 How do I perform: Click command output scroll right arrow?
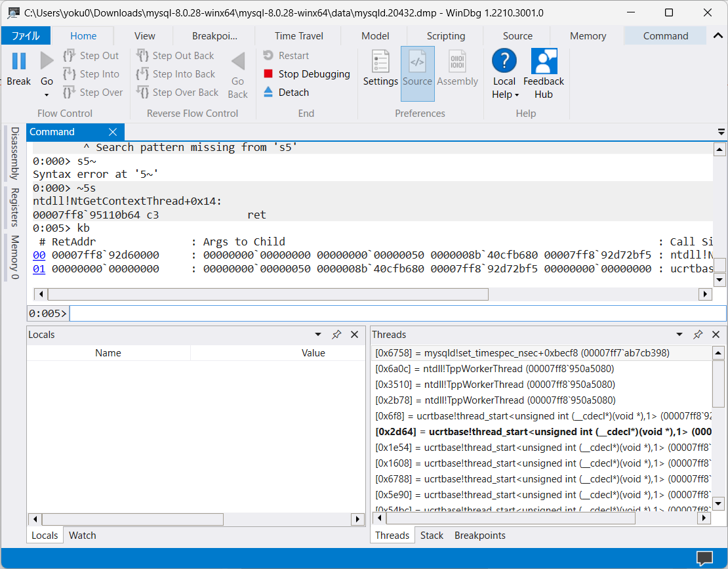[x=705, y=294]
